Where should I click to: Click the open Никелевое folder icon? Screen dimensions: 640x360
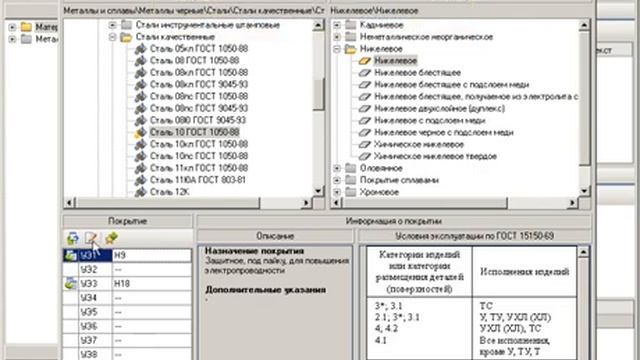point(351,49)
